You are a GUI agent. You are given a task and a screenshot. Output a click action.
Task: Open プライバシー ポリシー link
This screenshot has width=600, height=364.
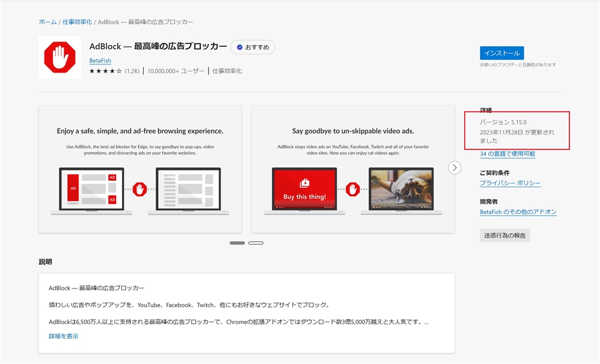(510, 183)
